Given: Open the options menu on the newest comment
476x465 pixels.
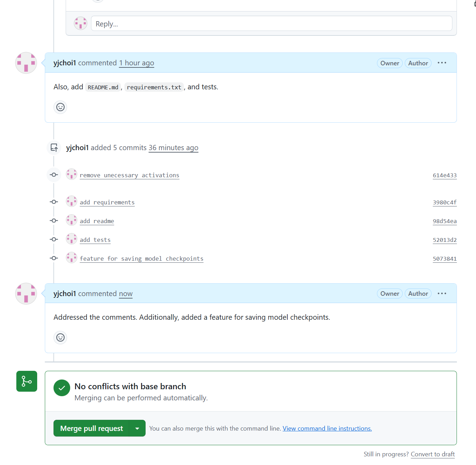Looking at the screenshot, I should coord(442,293).
